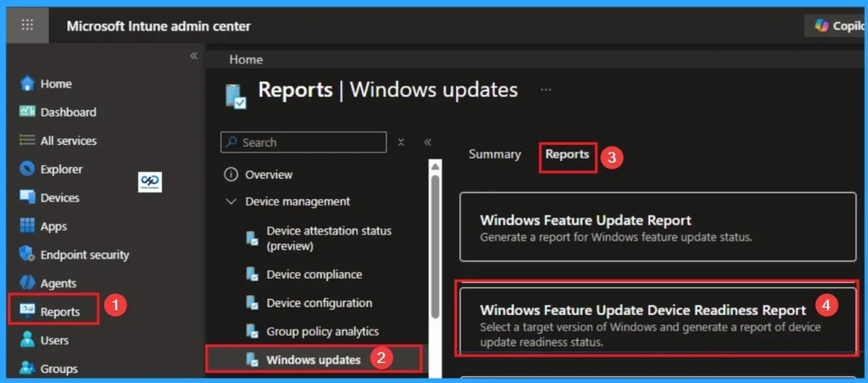Open the app launcher waffle menu
This screenshot has width=868, height=383.
pos(27,25)
